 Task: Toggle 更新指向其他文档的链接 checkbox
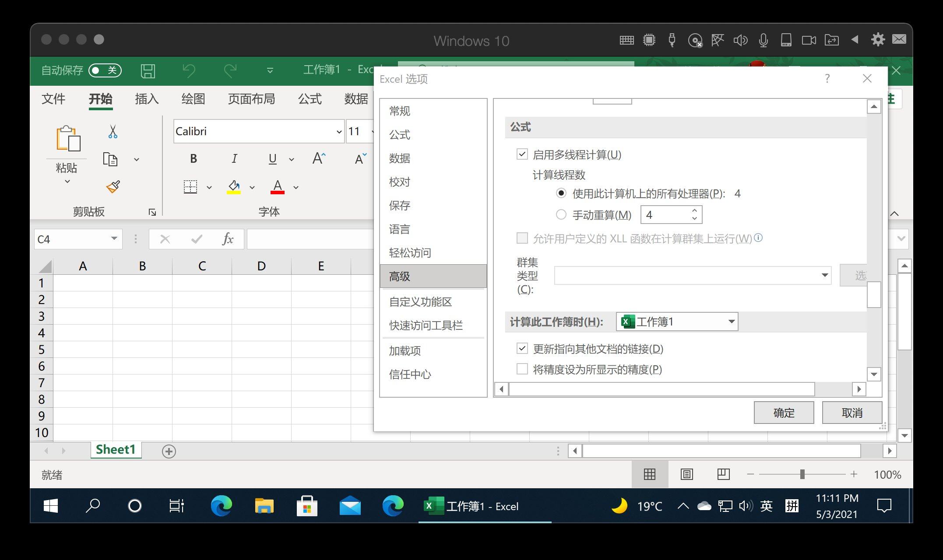click(522, 348)
